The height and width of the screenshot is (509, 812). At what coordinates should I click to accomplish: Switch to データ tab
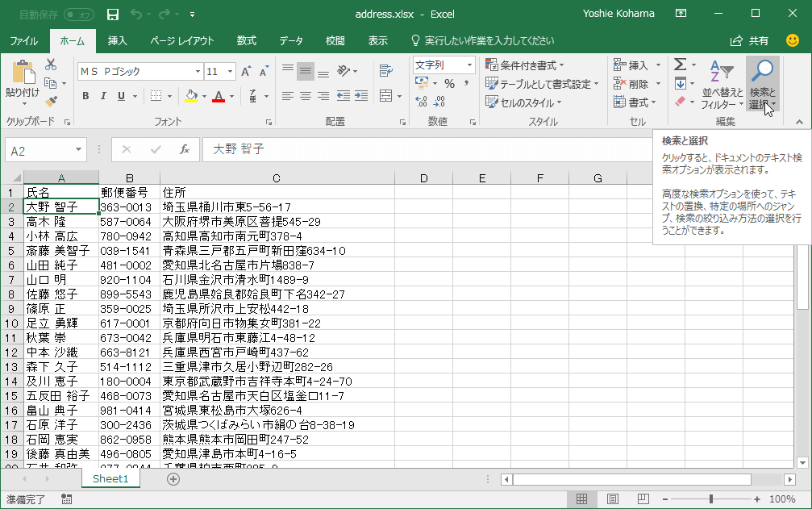291,41
